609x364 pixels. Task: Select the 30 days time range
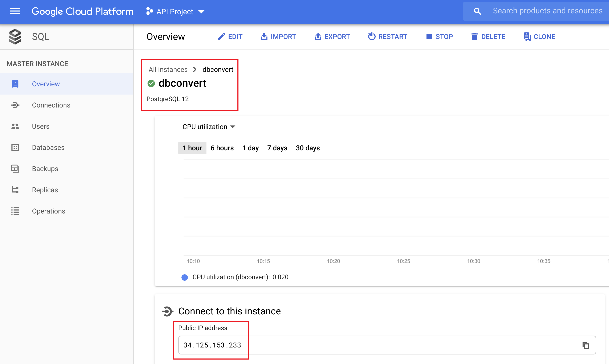point(308,148)
